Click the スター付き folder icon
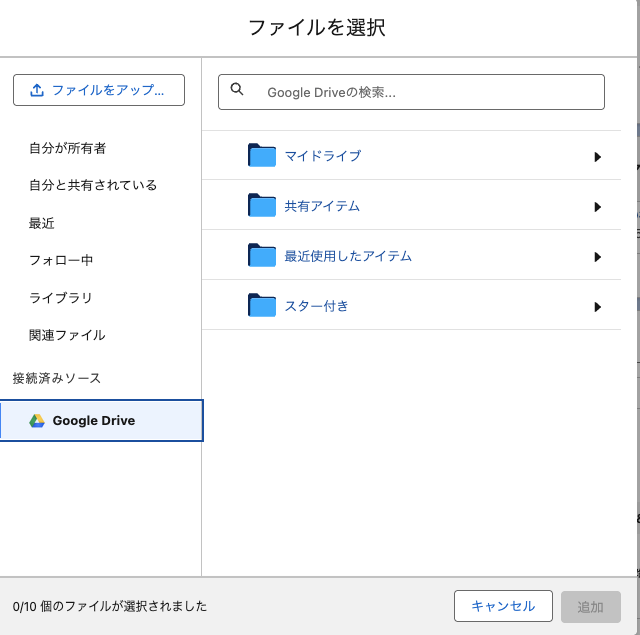 [261, 306]
